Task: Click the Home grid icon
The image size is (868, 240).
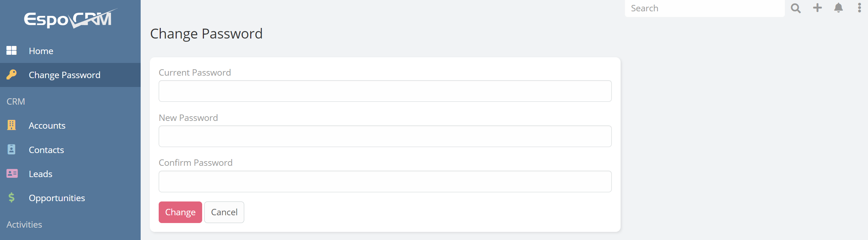Action: click(x=11, y=51)
